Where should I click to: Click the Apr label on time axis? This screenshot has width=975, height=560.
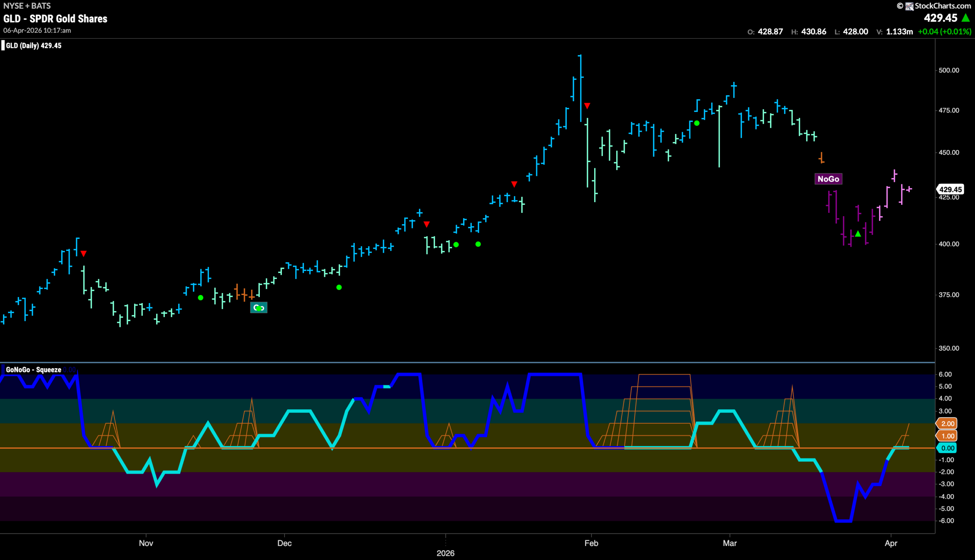point(891,543)
